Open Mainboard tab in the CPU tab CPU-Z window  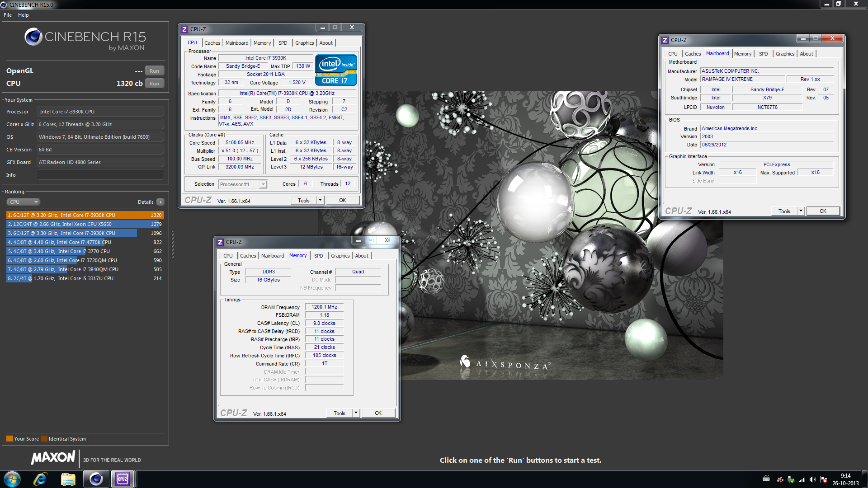point(237,43)
